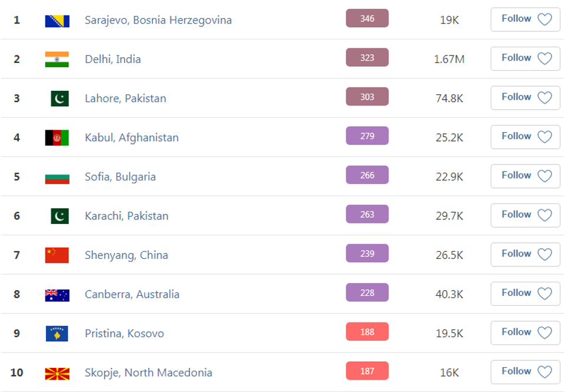Click the India flag icon

point(57,60)
